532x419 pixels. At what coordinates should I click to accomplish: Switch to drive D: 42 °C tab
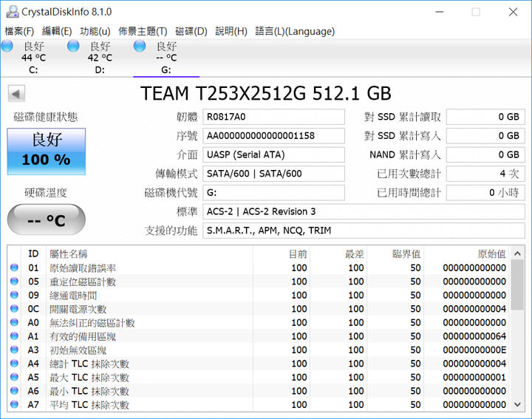pos(100,58)
